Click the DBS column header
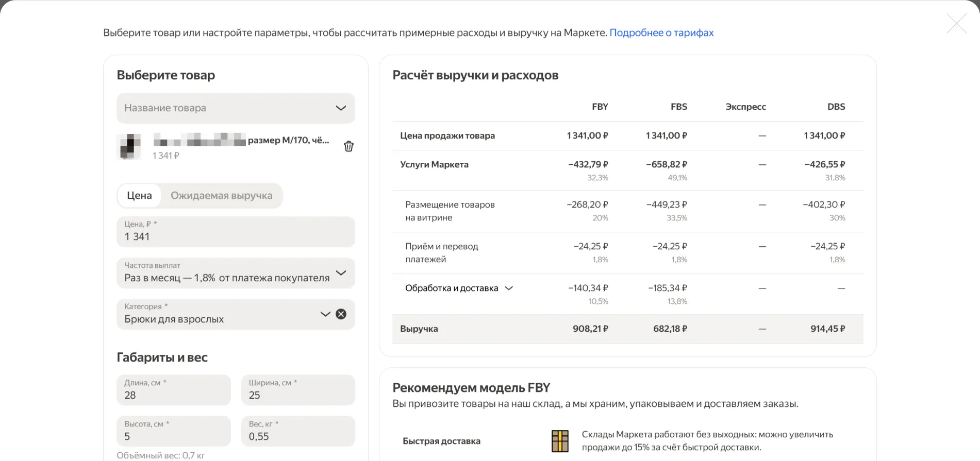 (x=836, y=107)
